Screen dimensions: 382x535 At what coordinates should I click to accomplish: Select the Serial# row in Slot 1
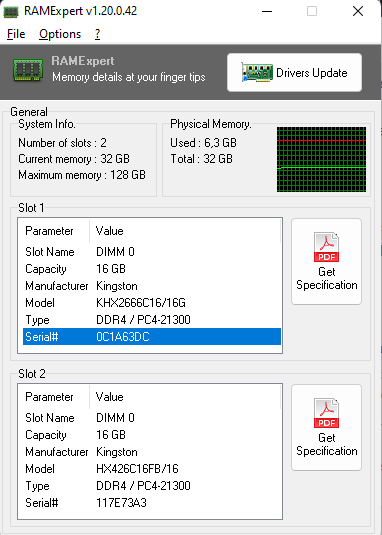click(x=152, y=337)
